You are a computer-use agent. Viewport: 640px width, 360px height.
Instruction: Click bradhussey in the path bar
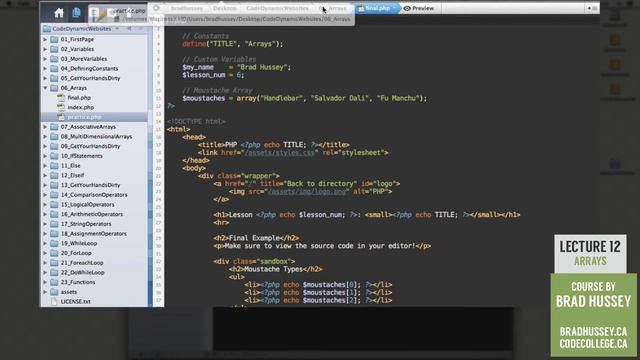(x=187, y=8)
